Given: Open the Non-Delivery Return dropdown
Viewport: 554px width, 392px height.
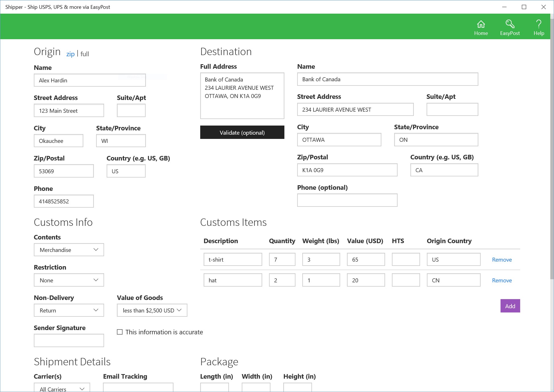Looking at the screenshot, I should [69, 310].
